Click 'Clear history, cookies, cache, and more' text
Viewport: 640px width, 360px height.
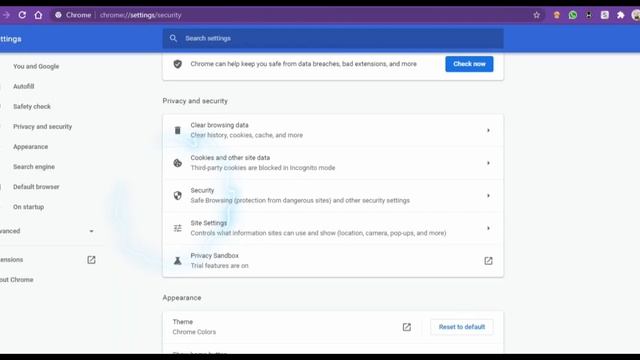247,135
